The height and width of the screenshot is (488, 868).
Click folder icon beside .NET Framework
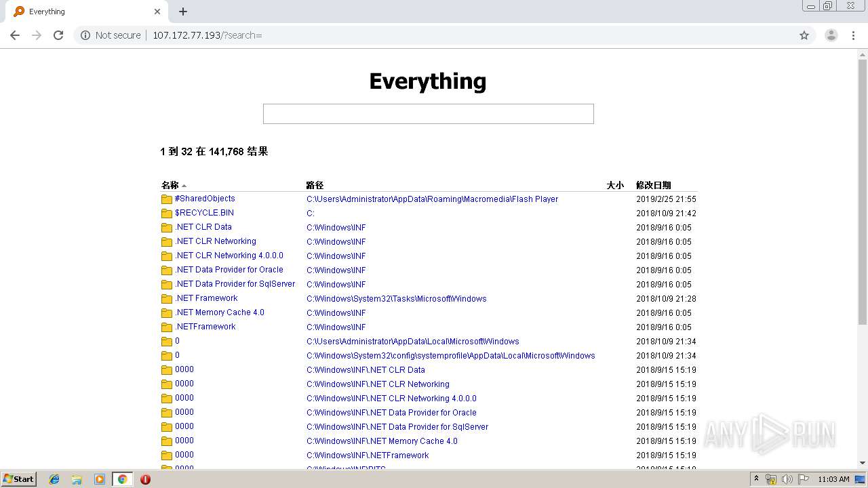(x=167, y=299)
